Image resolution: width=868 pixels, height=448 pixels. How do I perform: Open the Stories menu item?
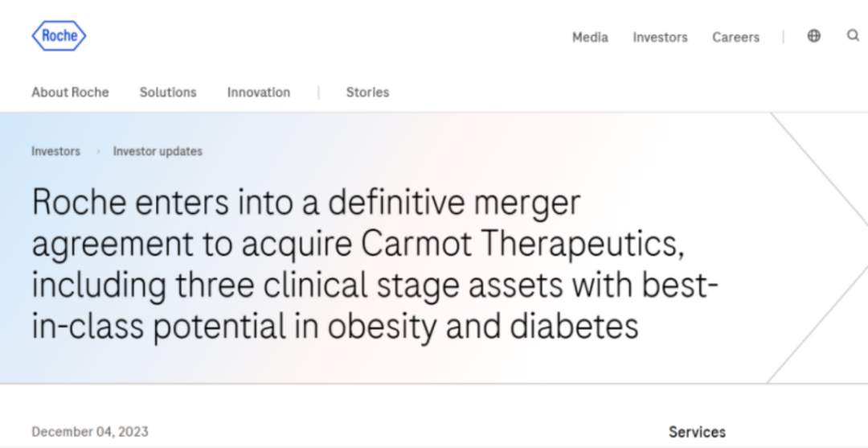pos(367,92)
